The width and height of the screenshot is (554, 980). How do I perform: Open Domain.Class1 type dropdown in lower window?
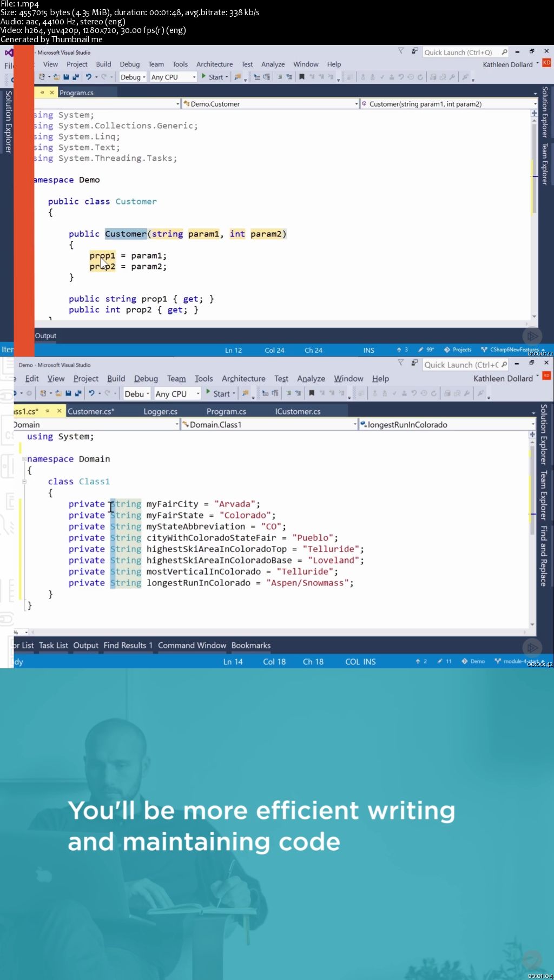coord(269,425)
